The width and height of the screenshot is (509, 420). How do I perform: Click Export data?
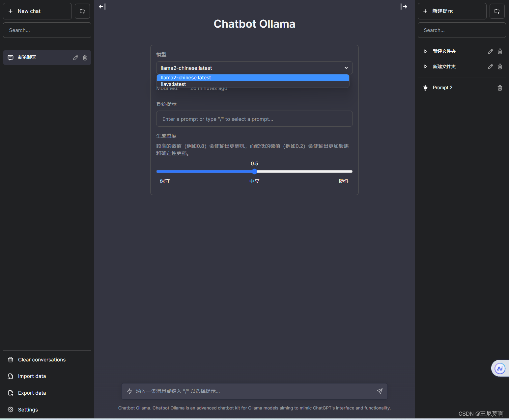[47, 393]
